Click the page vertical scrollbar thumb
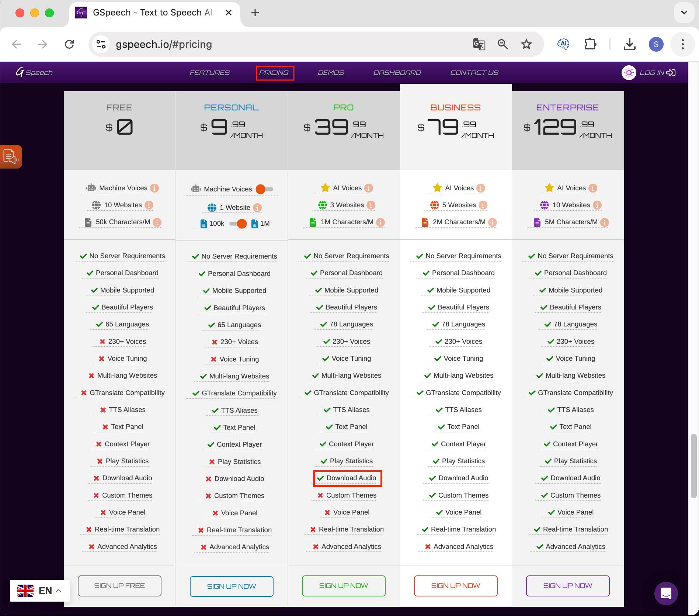 (x=693, y=466)
